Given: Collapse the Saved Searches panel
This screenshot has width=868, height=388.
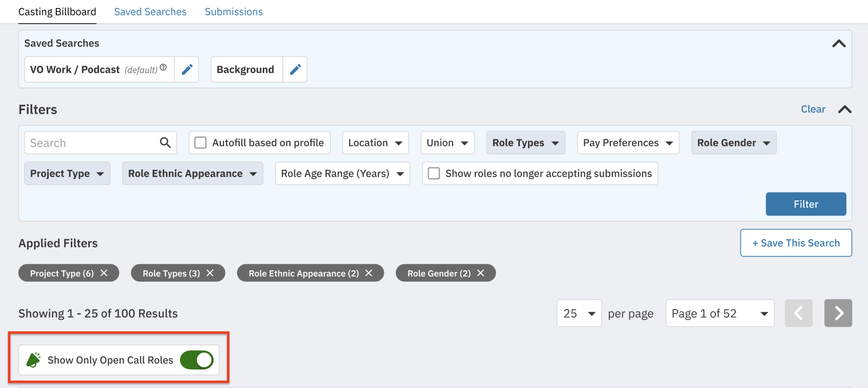Looking at the screenshot, I should coord(839,44).
